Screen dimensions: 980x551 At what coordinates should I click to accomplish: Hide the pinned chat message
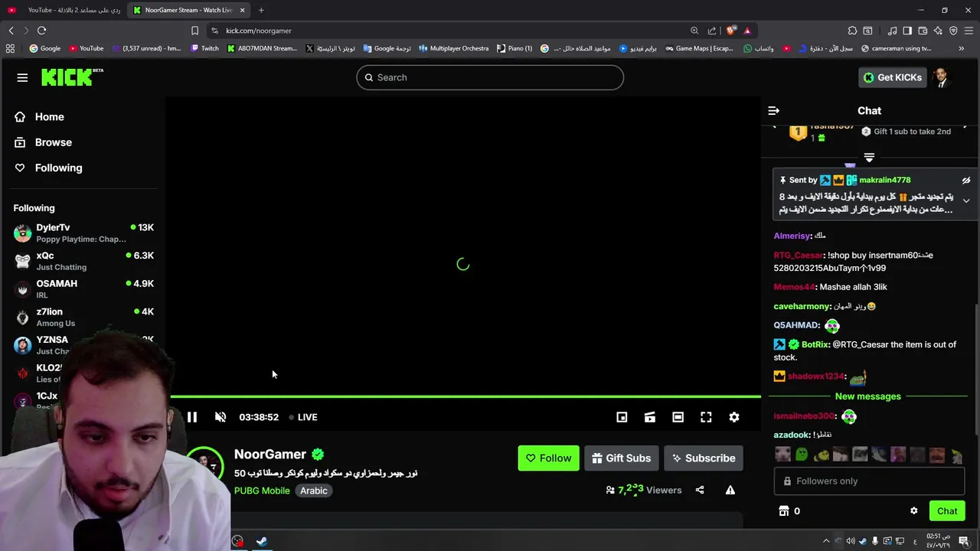[966, 181]
